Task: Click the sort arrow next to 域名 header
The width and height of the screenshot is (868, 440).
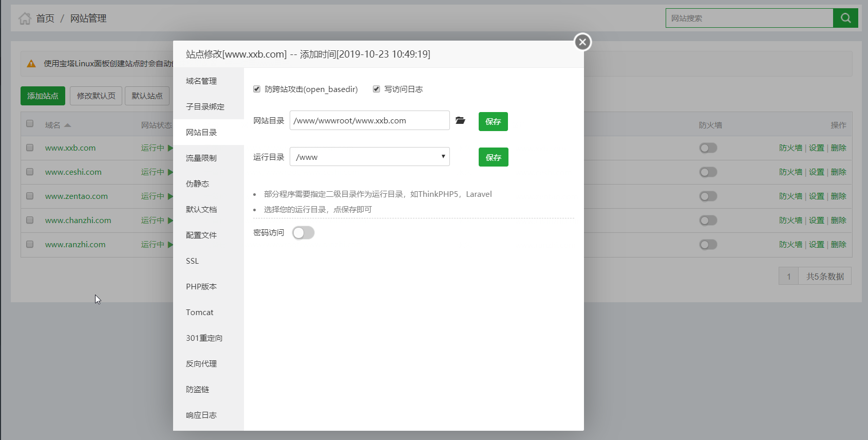Action: click(x=67, y=125)
